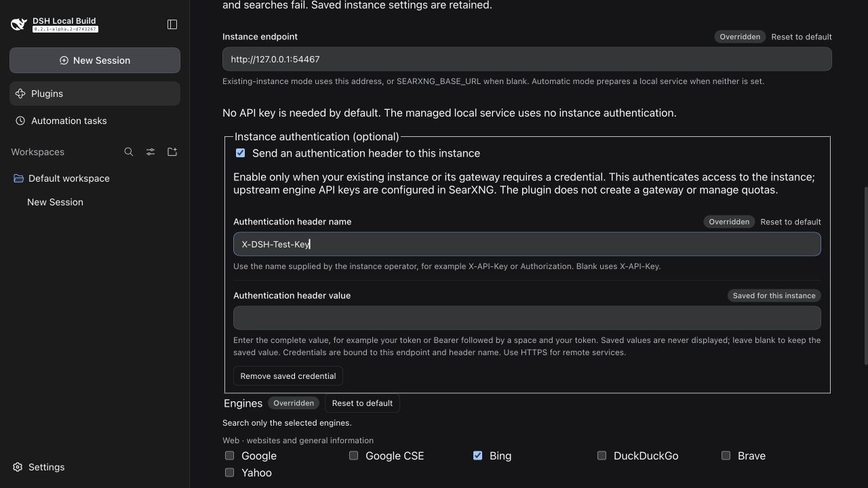Enable the Google CSE engine checkbox
This screenshot has height=488, width=868.
[353, 455]
